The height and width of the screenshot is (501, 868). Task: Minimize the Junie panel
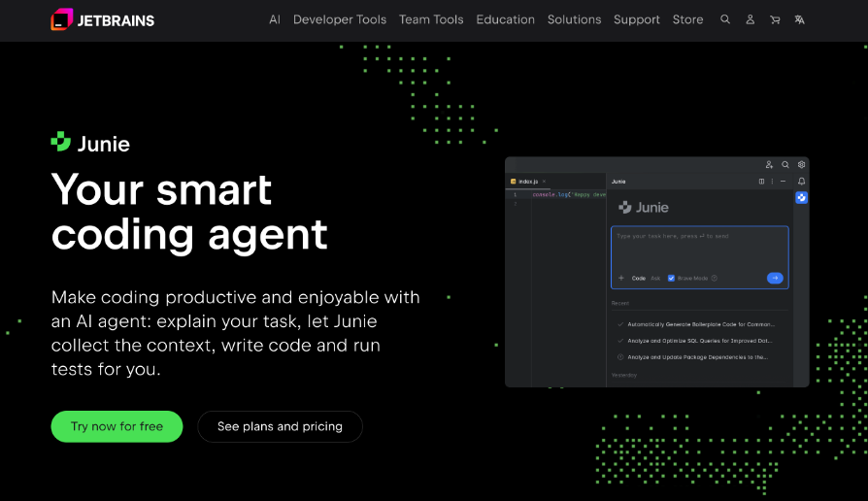(783, 181)
